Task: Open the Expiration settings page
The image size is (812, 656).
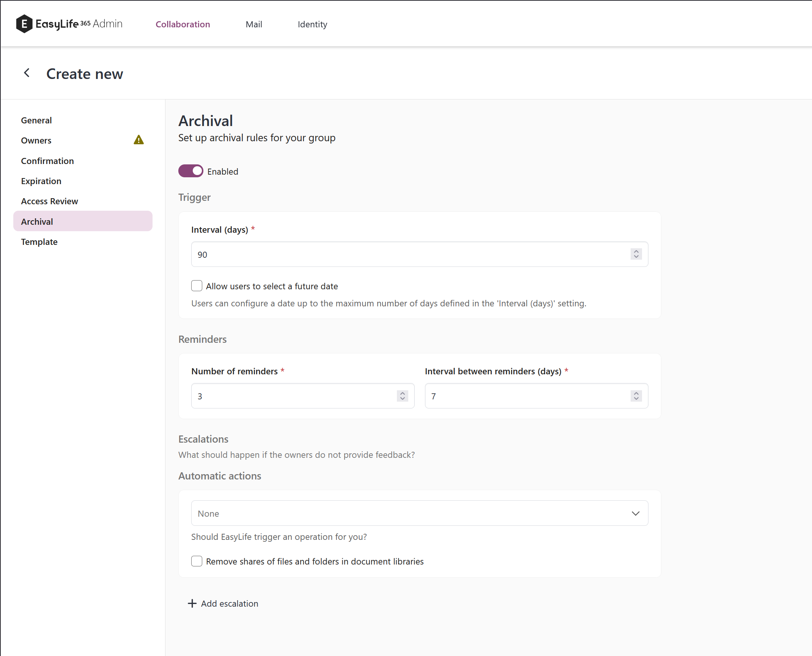Action: pyautogui.click(x=41, y=181)
